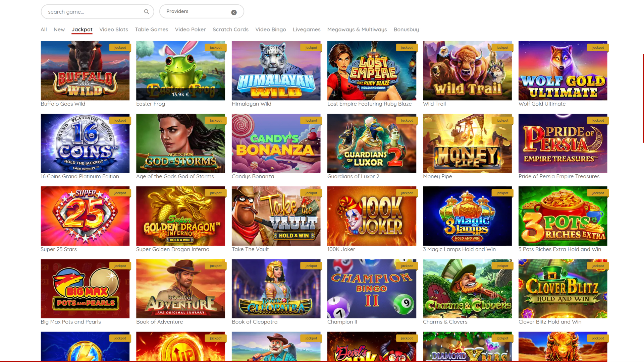644x362 pixels.
Task: Click the jackpot badge on Wolf Gold Ultimate
Action: [598, 47]
